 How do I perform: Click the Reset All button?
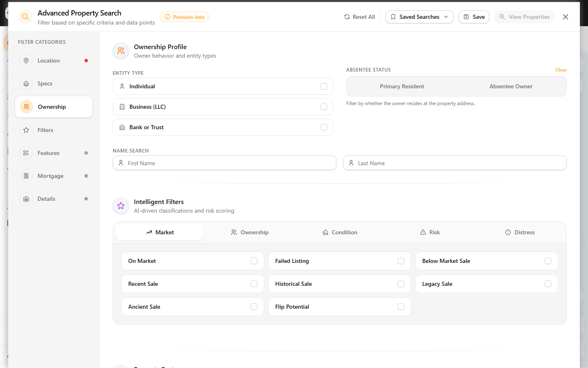point(359,17)
